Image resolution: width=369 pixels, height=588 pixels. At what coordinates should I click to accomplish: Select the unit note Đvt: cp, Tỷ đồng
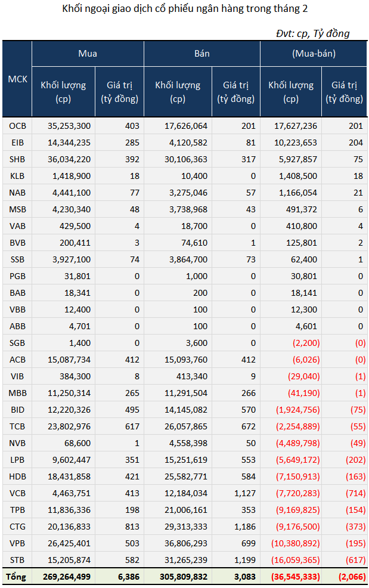[313, 33]
